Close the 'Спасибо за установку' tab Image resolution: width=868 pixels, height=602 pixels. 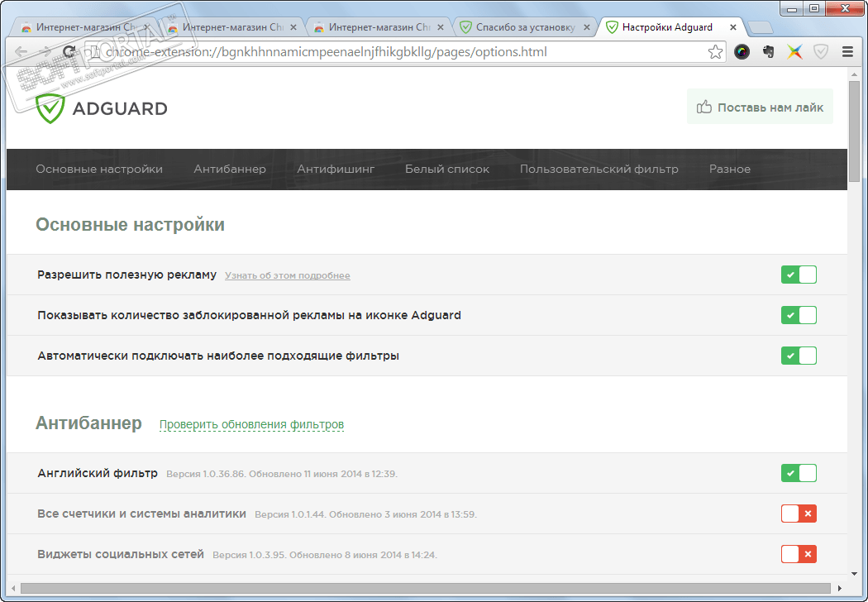pos(586,27)
